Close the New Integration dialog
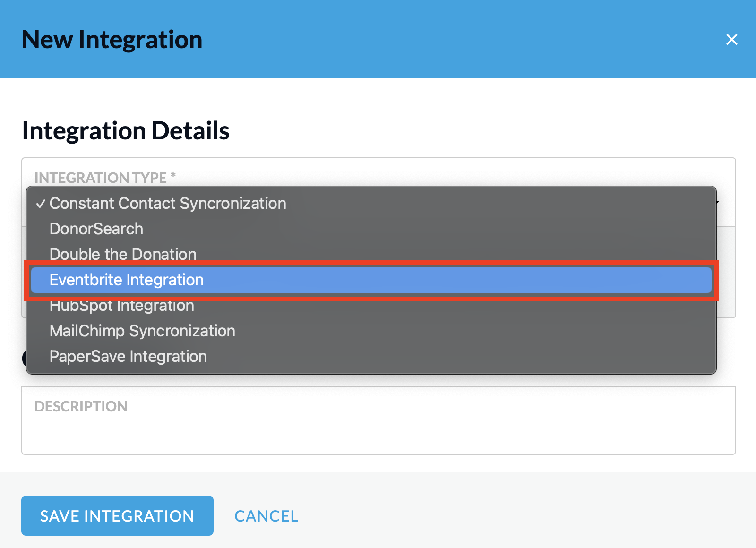This screenshot has height=548, width=756. pyautogui.click(x=731, y=39)
